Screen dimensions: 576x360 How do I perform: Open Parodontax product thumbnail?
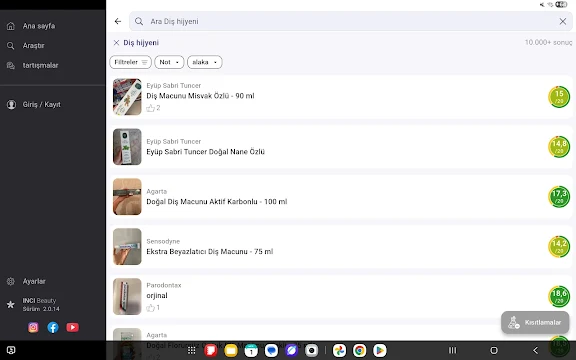pos(127,296)
